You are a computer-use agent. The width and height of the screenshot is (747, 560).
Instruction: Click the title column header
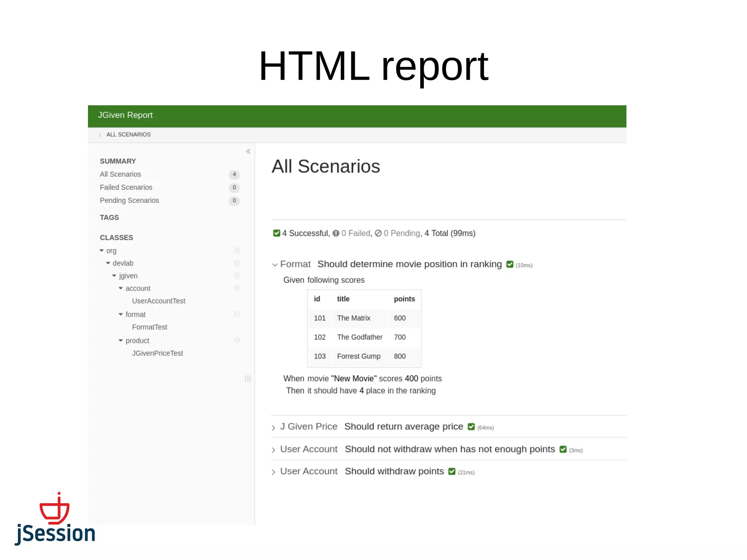pyautogui.click(x=343, y=299)
